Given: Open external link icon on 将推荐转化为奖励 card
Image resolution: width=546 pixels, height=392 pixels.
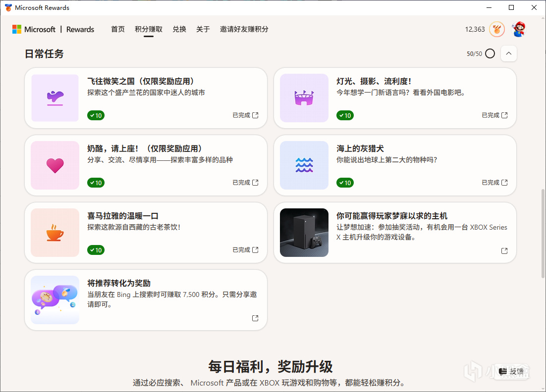Looking at the screenshot, I should click(x=255, y=318).
